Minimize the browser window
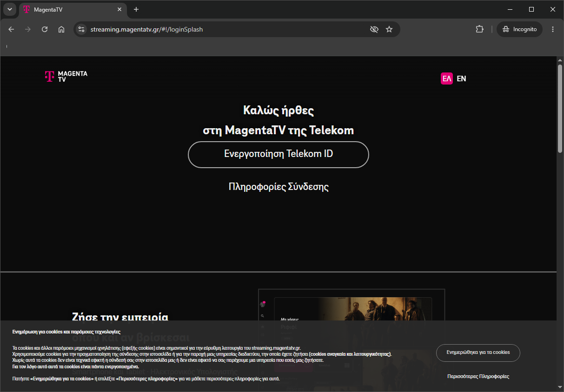Image resolution: width=564 pixels, height=392 pixels. coord(510,9)
